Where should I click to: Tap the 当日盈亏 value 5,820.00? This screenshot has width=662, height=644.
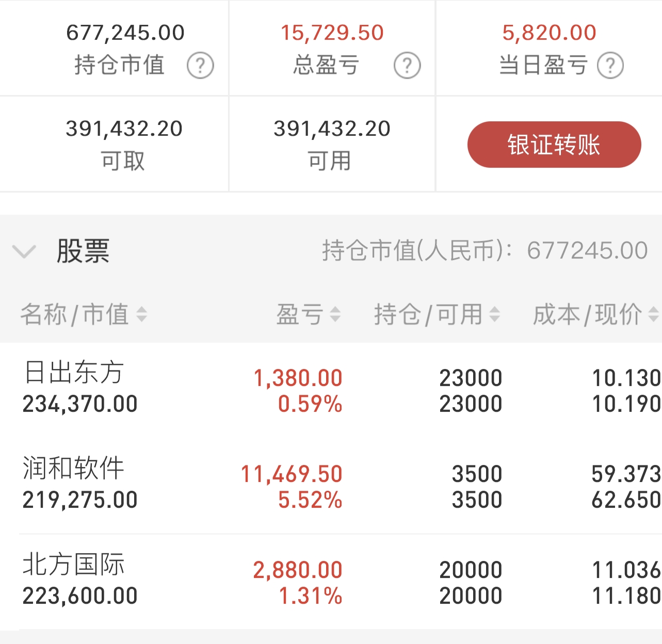coord(550,33)
